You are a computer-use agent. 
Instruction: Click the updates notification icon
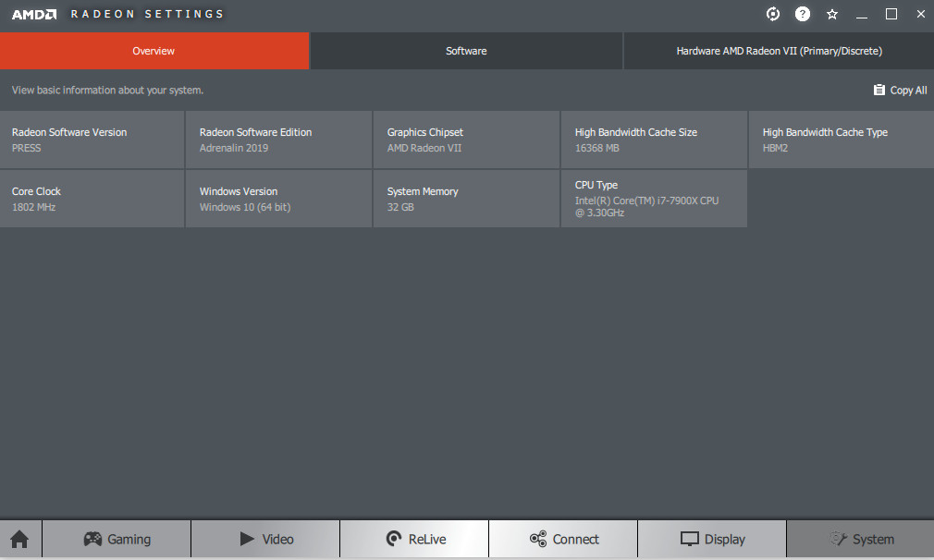tap(773, 14)
